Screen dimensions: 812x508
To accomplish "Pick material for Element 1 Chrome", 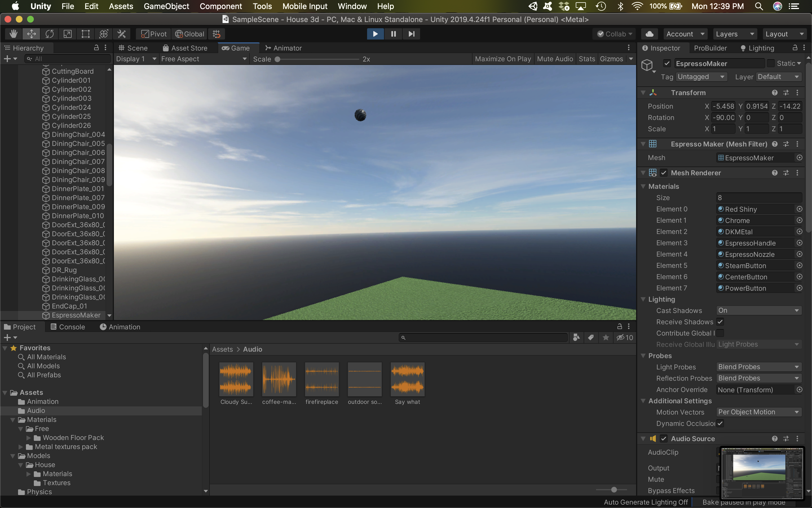I will pyautogui.click(x=799, y=220).
